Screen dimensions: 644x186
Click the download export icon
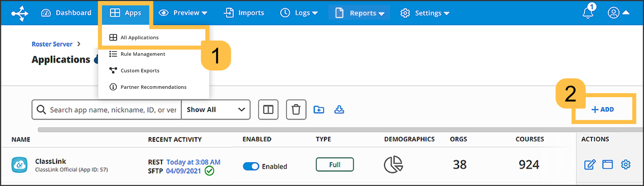tap(339, 110)
